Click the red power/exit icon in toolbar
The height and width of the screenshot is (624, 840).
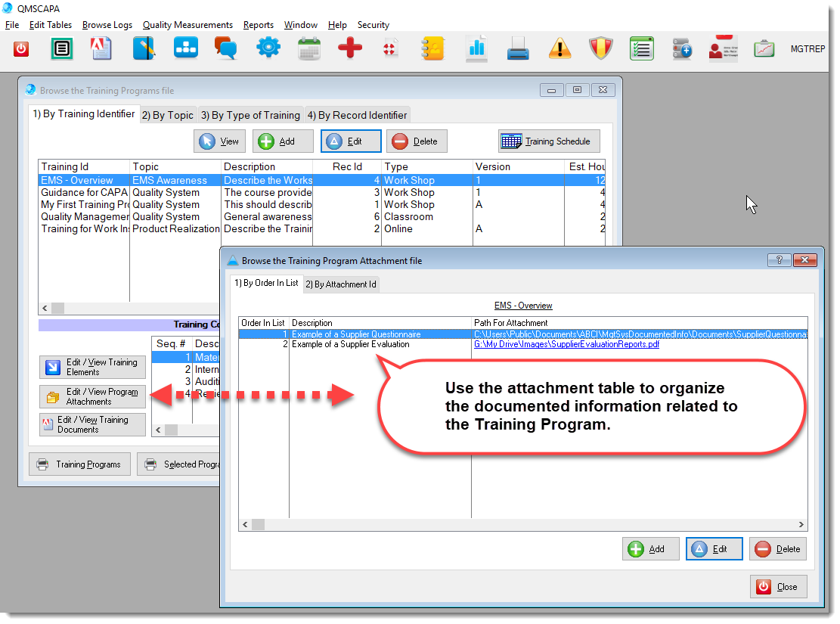21,48
